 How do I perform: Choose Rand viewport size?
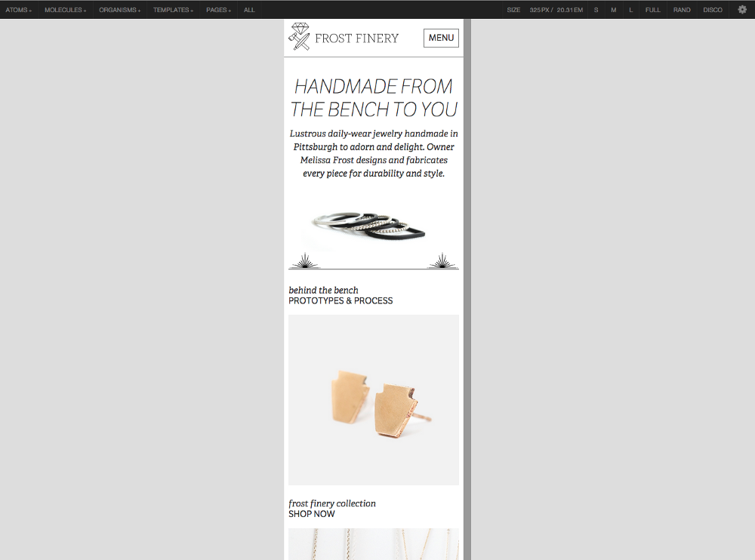click(682, 10)
